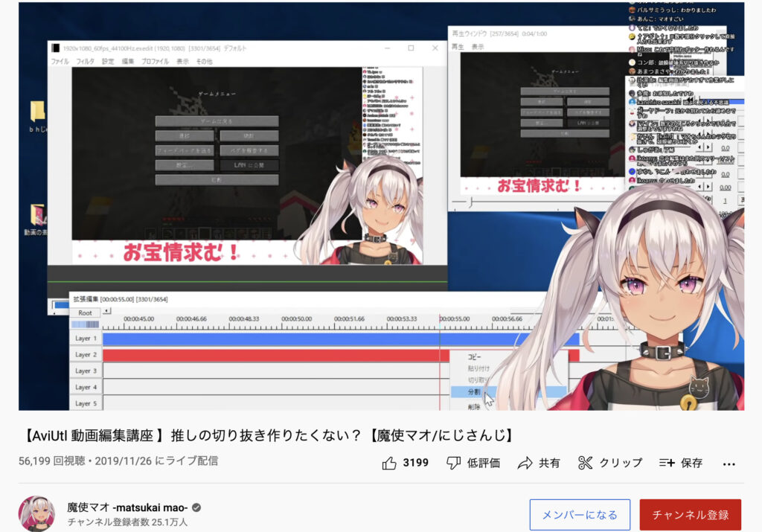The image size is (762, 532).
Task: Like the video with the thumbs-up icon
Action: (x=389, y=463)
